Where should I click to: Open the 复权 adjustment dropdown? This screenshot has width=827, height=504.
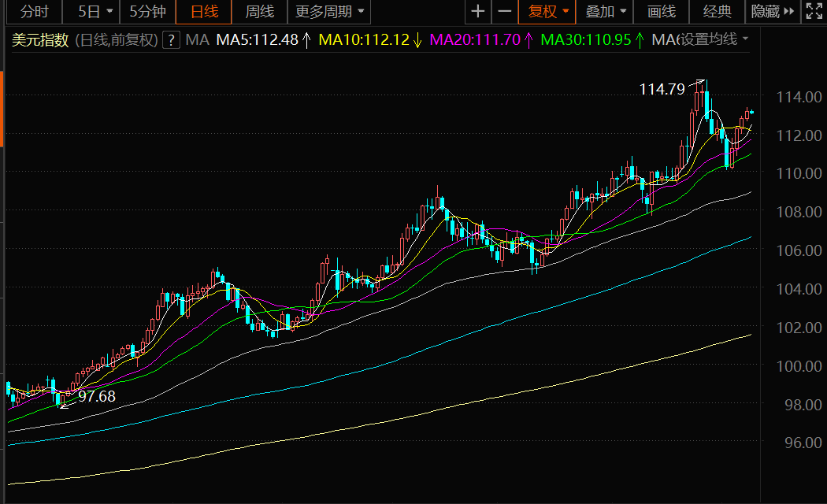pyautogui.click(x=547, y=12)
